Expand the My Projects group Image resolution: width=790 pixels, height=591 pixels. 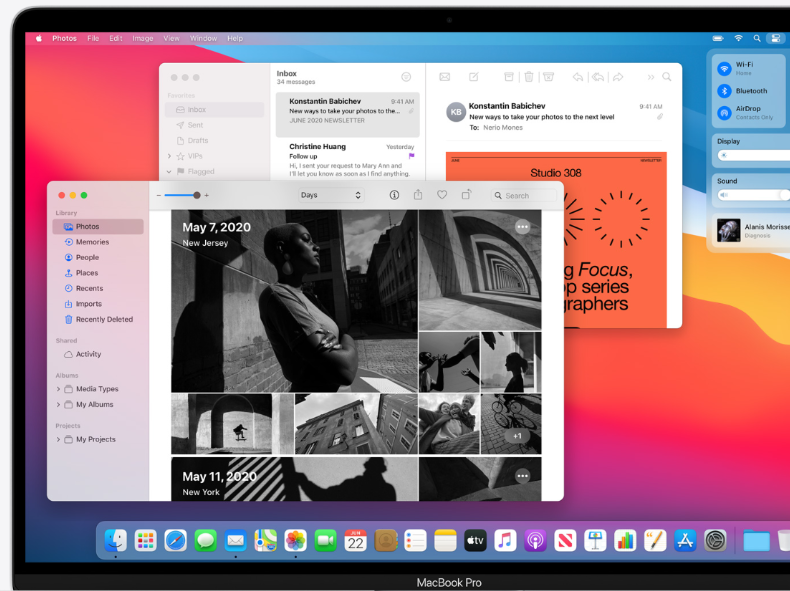click(x=58, y=439)
